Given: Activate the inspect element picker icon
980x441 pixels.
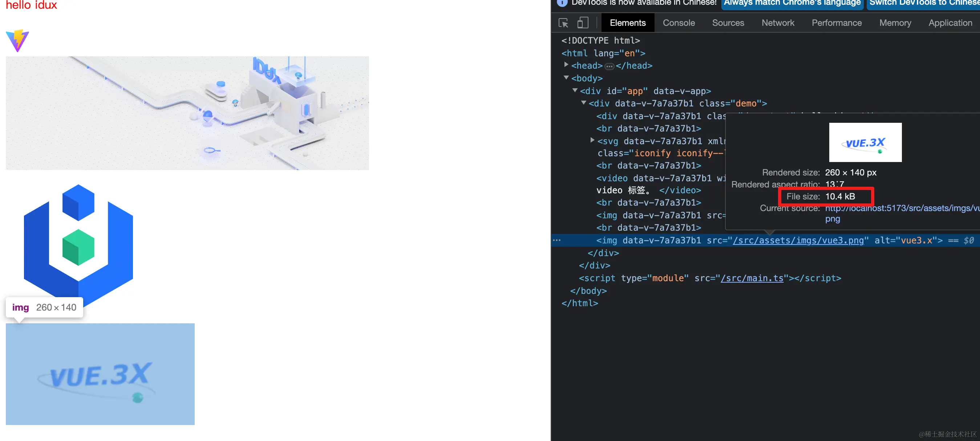Looking at the screenshot, I should pyautogui.click(x=563, y=23).
